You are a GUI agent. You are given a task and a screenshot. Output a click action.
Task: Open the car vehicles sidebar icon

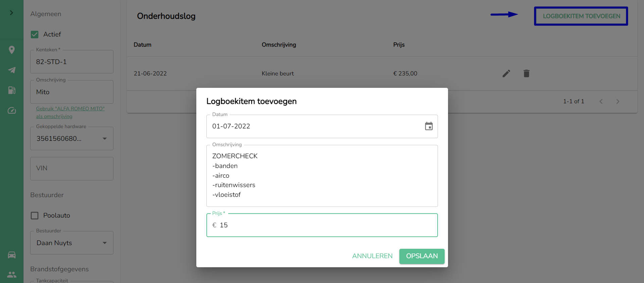coord(12,255)
